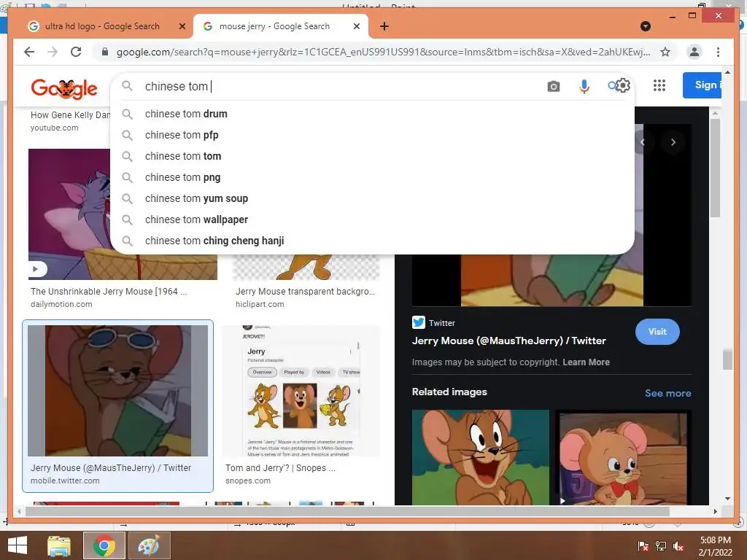
Task: Open the Google apps grid icon
Action: pos(659,85)
